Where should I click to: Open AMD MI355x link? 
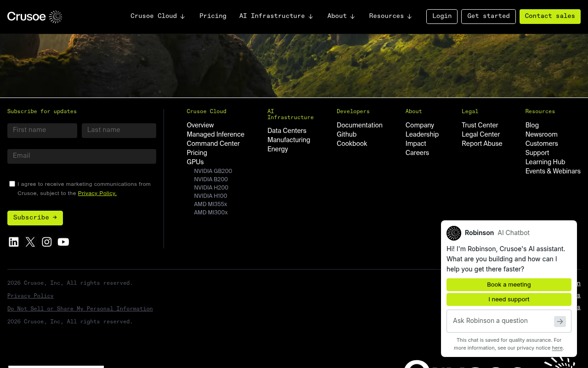tap(210, 204)
